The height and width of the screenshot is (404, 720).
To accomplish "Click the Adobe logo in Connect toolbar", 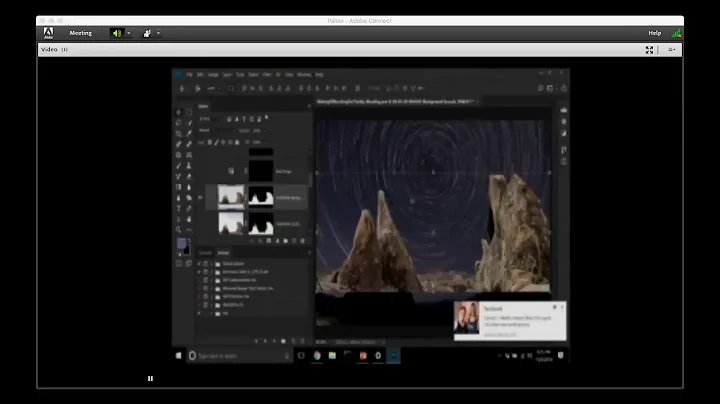I will pyautogui.click(x=48, y=33).
